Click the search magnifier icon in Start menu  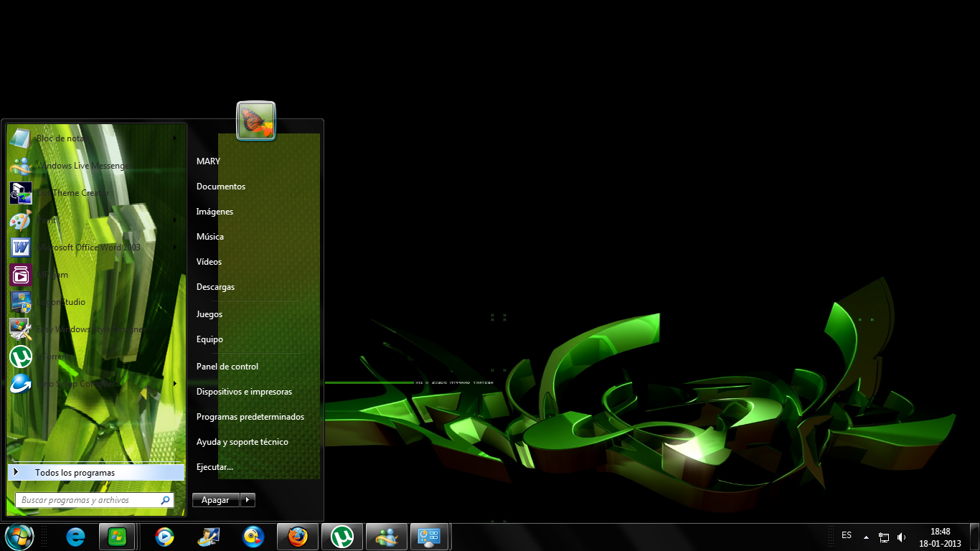(x=166, y=500)
